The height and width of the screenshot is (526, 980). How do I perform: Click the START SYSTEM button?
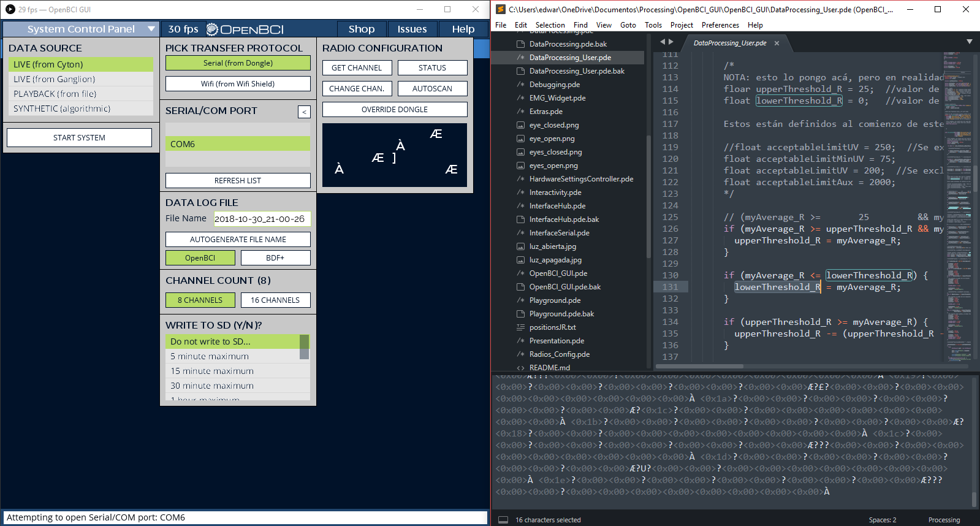pyautogui.click(x=79, y=137)
